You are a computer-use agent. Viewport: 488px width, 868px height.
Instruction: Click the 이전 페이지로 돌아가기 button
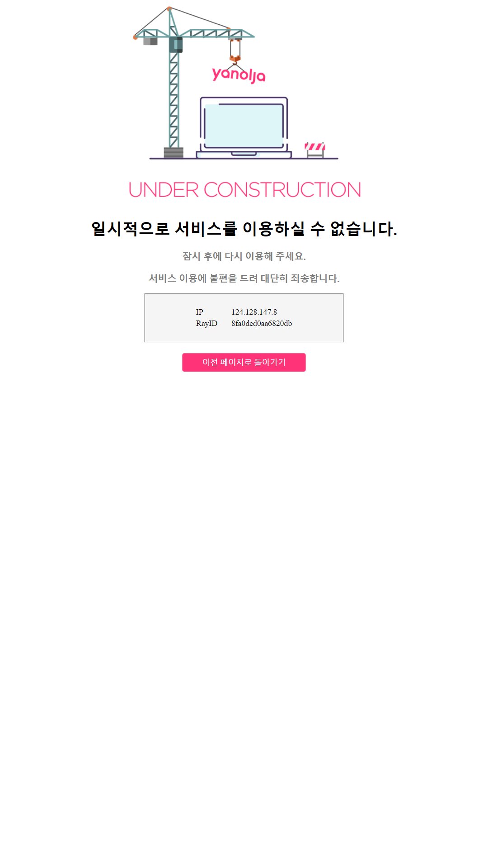(244, 362)
